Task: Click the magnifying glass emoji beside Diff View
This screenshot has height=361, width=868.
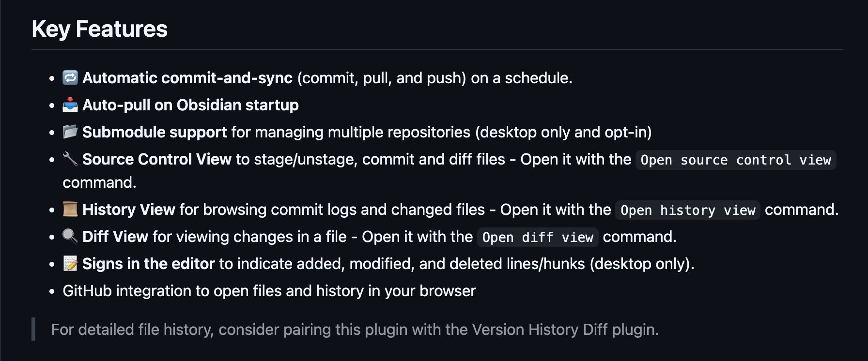Action: [70, 236]
